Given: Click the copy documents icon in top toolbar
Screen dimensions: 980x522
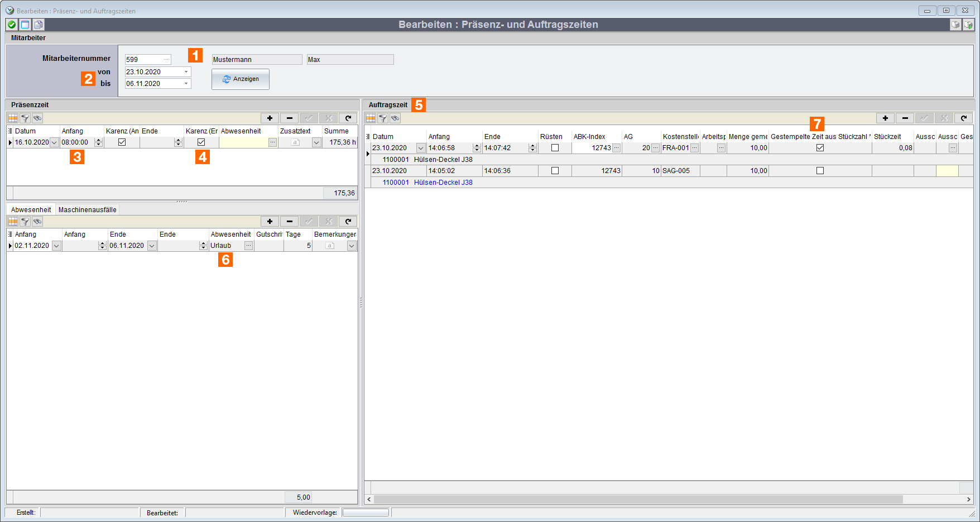Looking at the screenshot, I should (38, 25).
